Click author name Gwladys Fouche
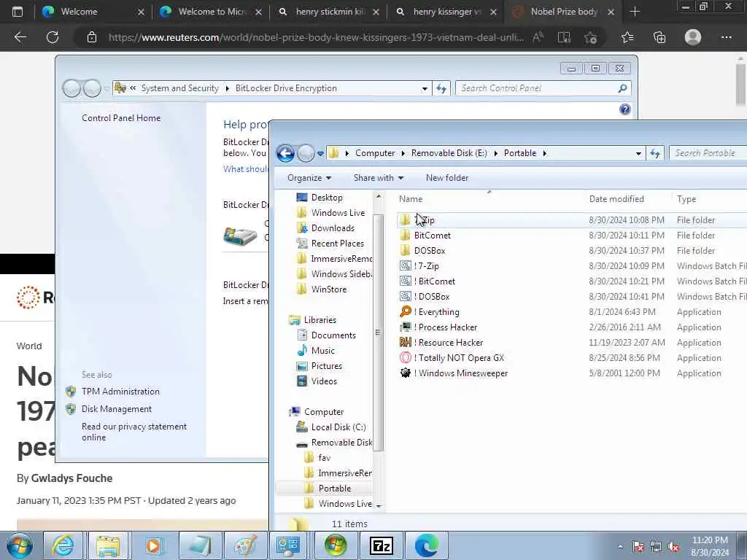747x560 pixels. (x=72, y=478)
